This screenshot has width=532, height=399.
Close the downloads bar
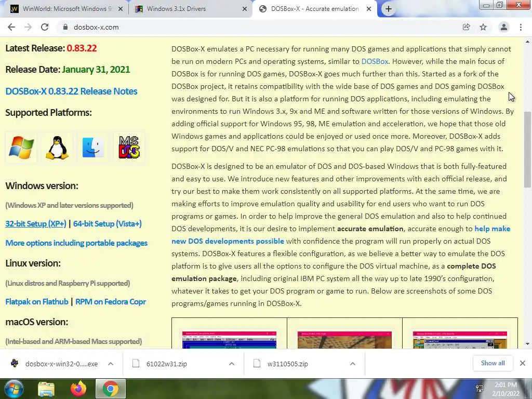coord(523,363)
